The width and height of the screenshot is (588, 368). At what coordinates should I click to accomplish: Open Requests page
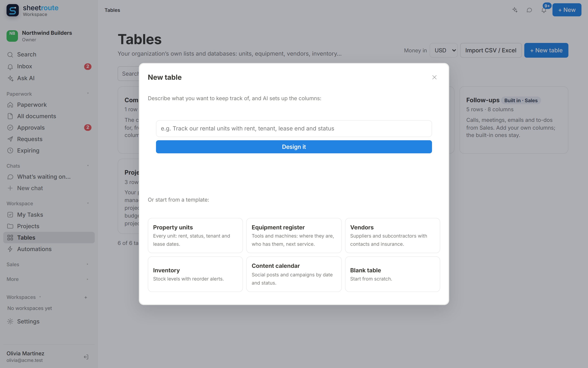[49, 139]
